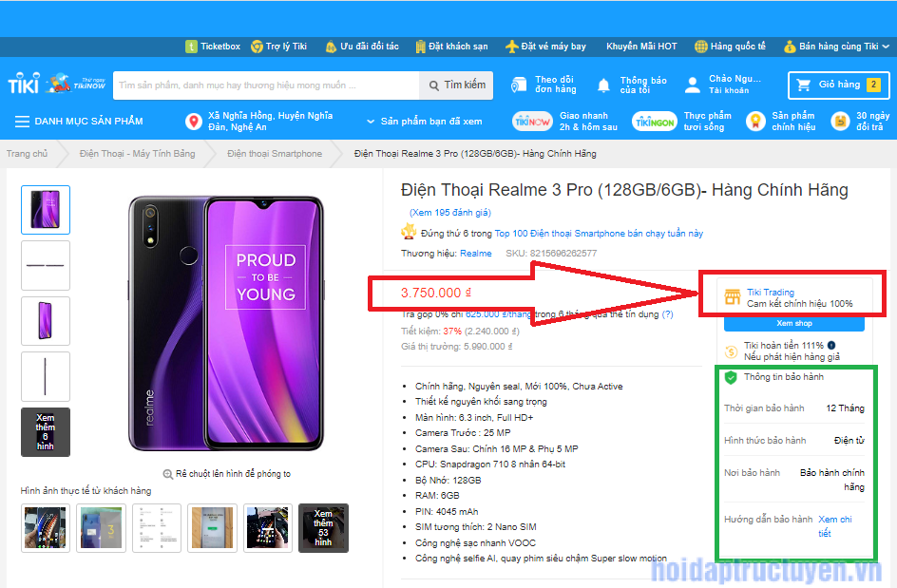The width and height of the screenshot is (897, 588).
Task: Open the Khuyến Mãi HOT menu item
Action: coord(641,47)
